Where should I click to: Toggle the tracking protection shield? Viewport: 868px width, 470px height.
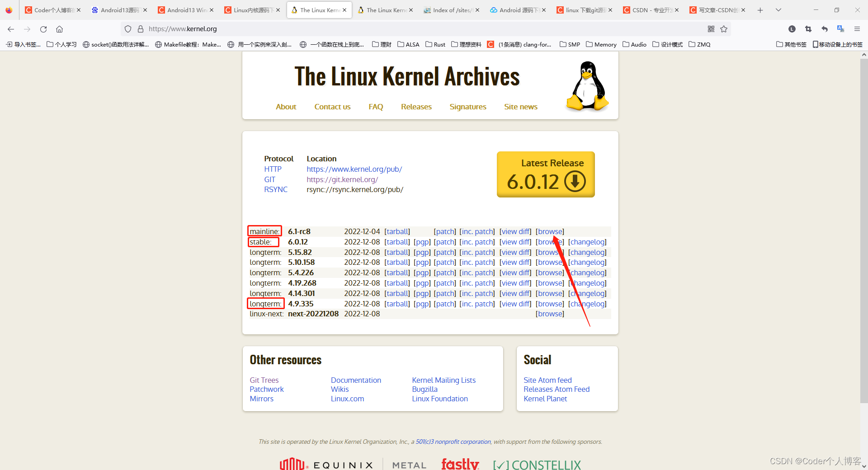128,29
